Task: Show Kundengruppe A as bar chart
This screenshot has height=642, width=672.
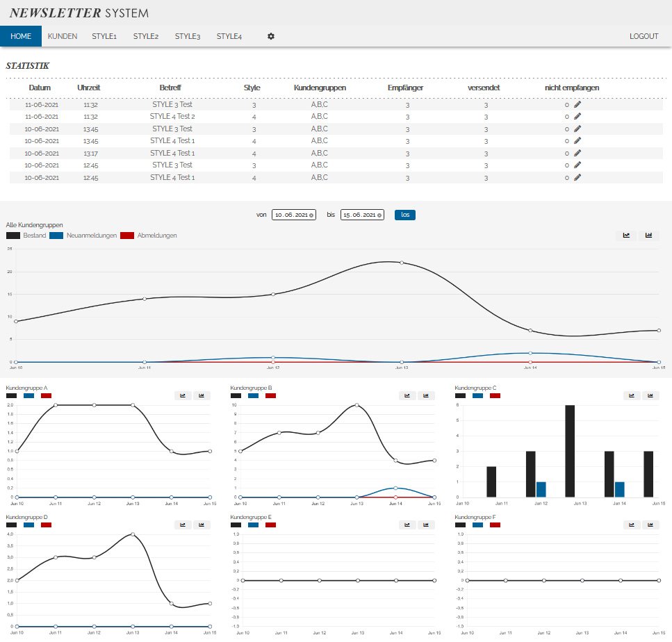Action: click(202, 395)
